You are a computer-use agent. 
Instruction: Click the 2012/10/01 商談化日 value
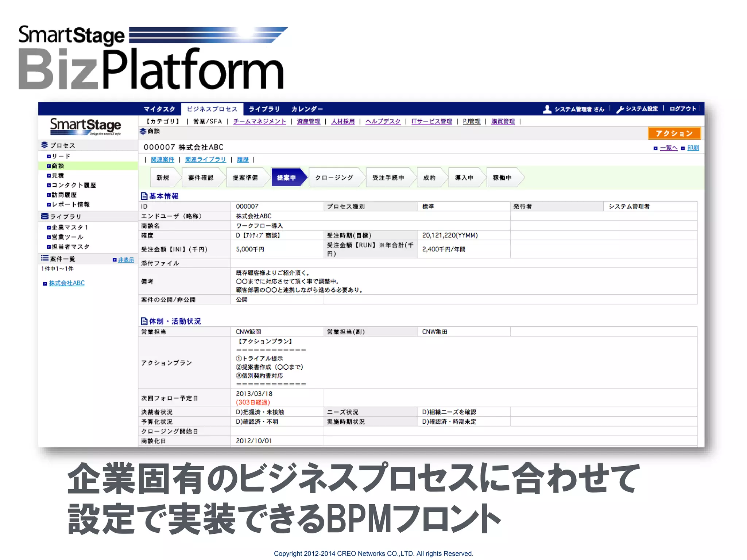click(253, 441)
